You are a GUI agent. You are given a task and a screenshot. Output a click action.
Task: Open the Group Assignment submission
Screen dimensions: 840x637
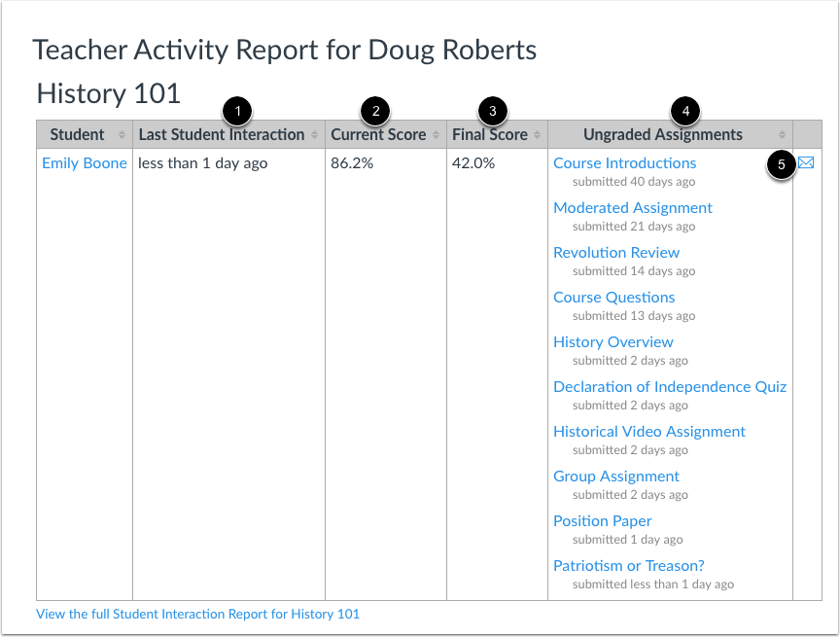click(615, 476)
